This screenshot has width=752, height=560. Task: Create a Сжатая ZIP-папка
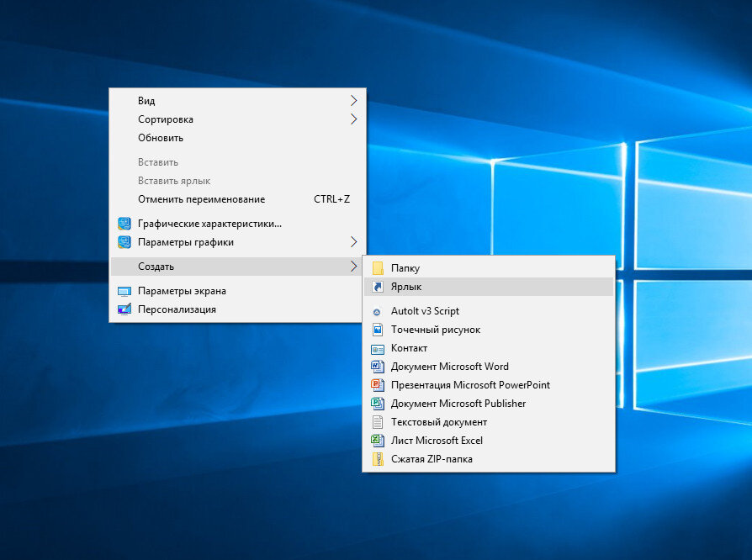point(489,459)
